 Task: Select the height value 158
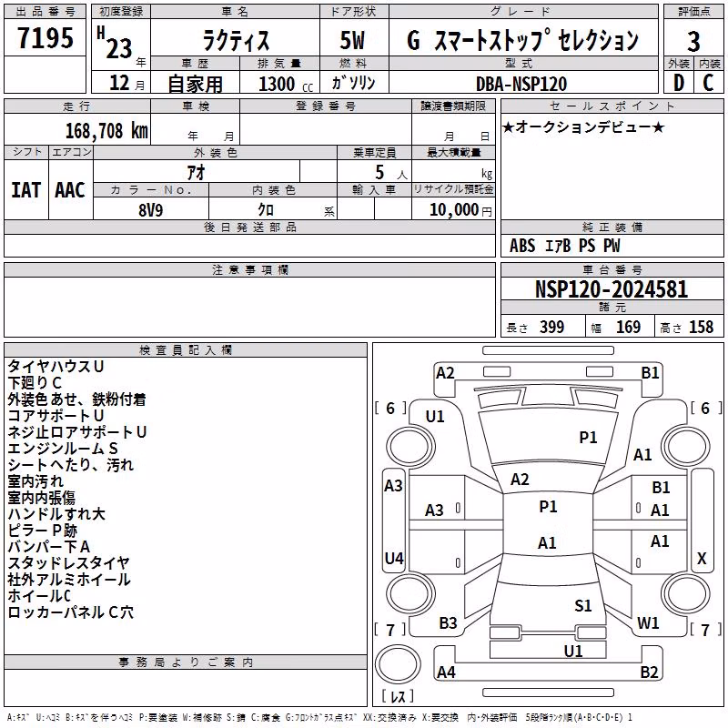(701, 327)
